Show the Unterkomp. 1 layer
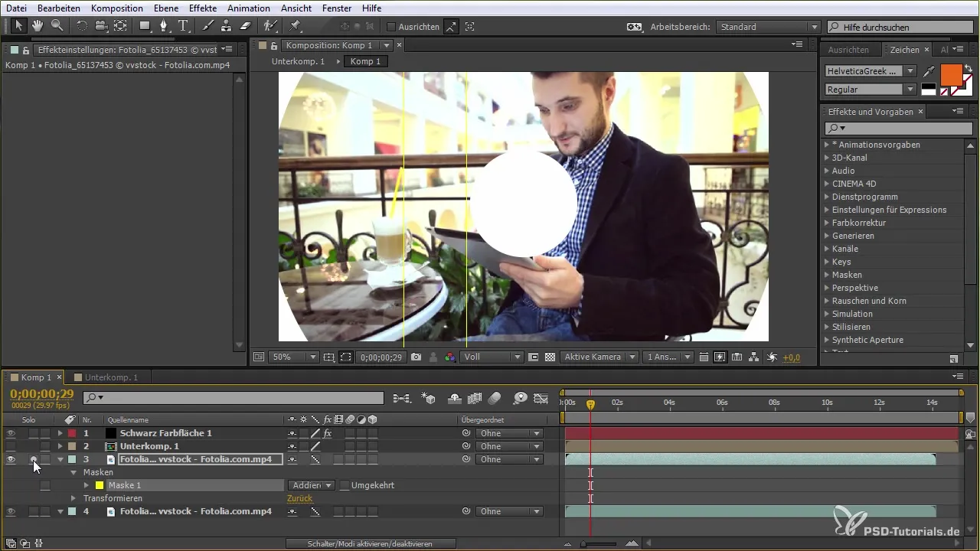 tap(11, 446)
